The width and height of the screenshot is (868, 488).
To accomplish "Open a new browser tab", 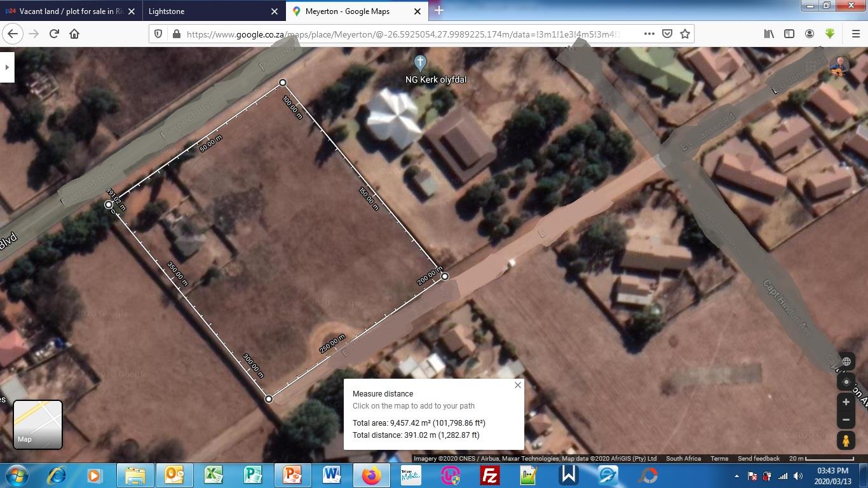I will [438, 11].
